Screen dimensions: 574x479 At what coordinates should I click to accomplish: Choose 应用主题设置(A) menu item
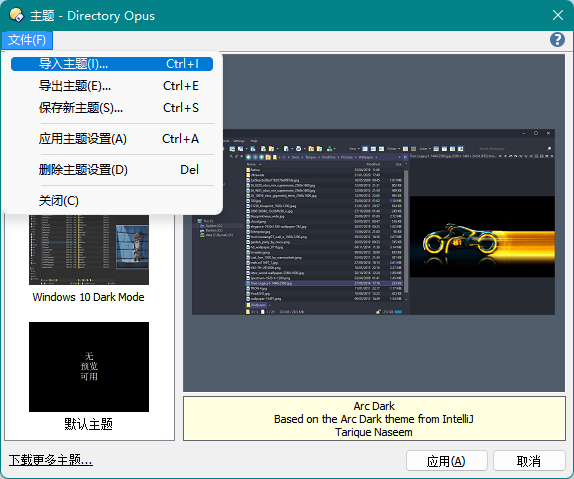[112, 139]
